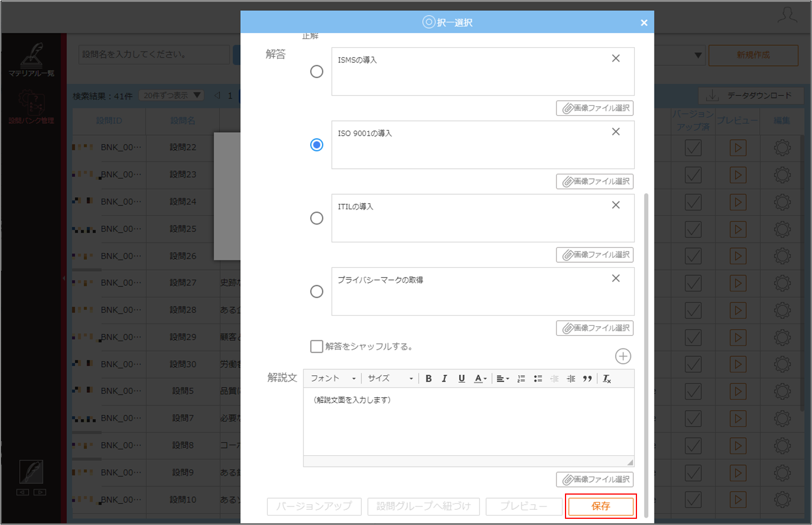The width and height of the screenshot is (812, 525).
Task: Click 画像ファイル選択 under ISMSの導入
Action: point(595,108)
